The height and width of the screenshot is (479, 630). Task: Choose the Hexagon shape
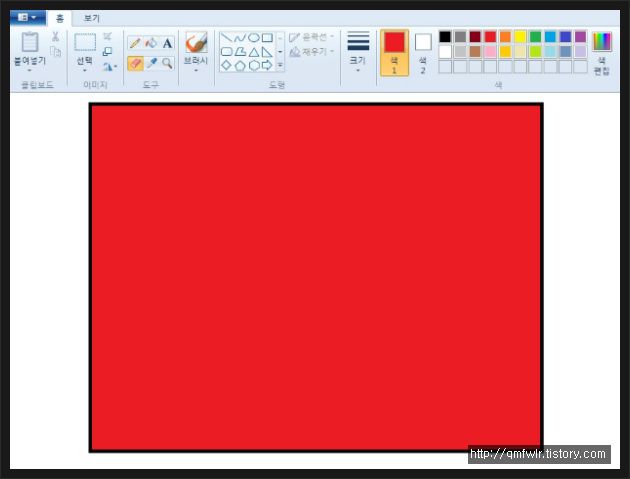click(254, 65)
